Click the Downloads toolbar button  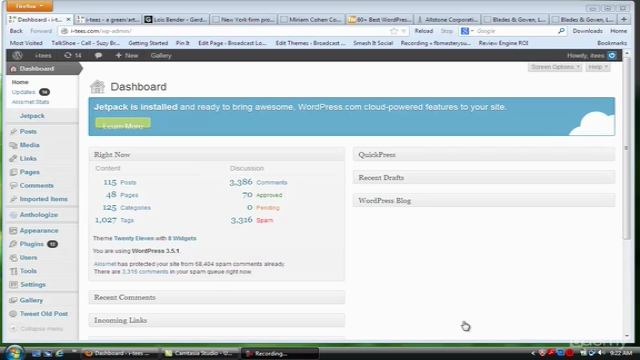point(587,31)
